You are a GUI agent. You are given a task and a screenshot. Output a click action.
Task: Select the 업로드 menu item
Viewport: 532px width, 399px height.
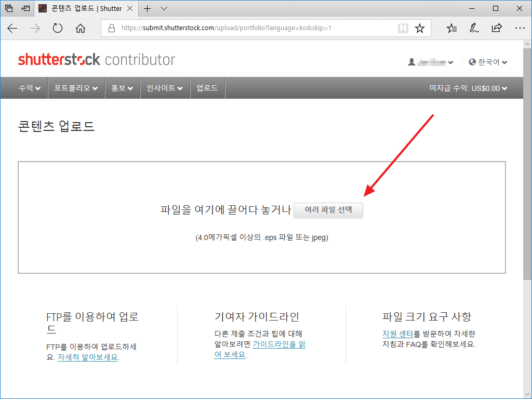[x=207, y=88]
